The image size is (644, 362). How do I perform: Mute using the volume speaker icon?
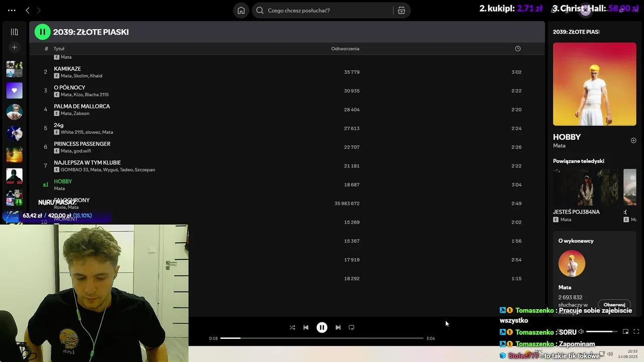click(x=581, y=332)
